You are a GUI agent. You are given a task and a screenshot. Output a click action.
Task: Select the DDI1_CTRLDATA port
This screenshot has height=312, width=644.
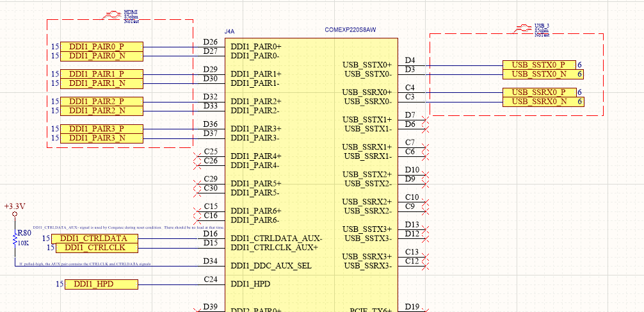tap(95, 238)
